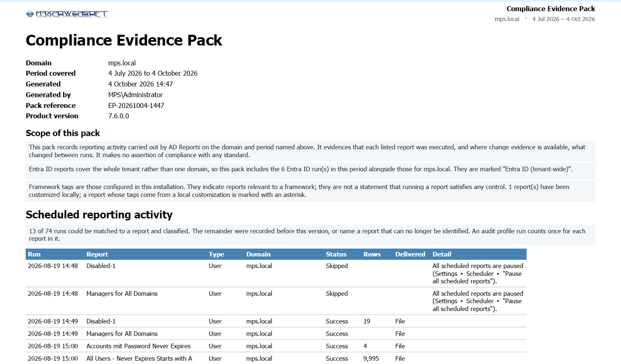Click the 'Type' column header
The height and width of the screenshot is (364, 621).
click(x=217, y=254)
